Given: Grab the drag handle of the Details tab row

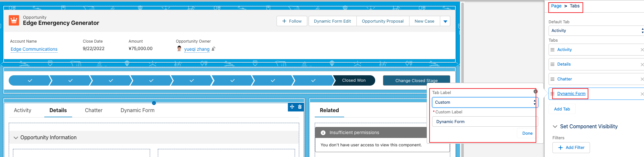Looking at the screenshot, I should pos(552,64).
